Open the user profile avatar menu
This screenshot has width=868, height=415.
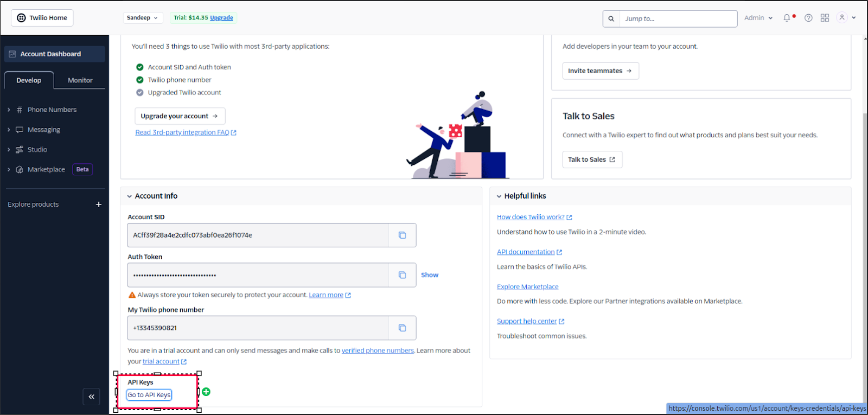(x=842, y=18)
